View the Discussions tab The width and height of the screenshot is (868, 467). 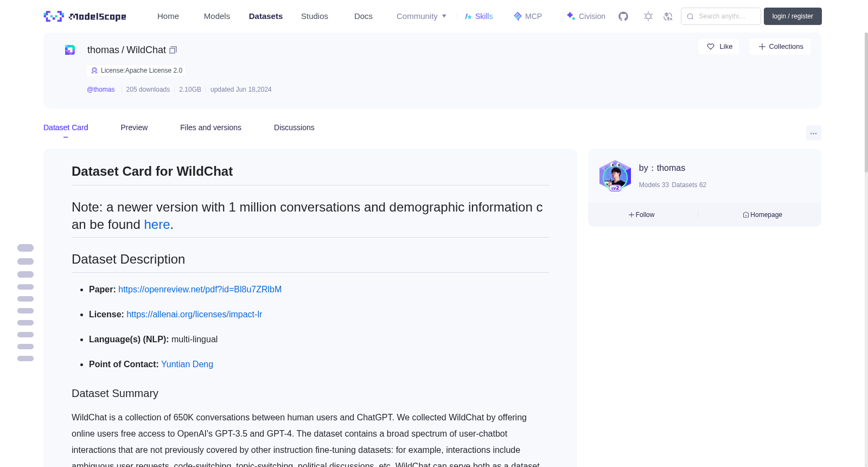(294, 127)
